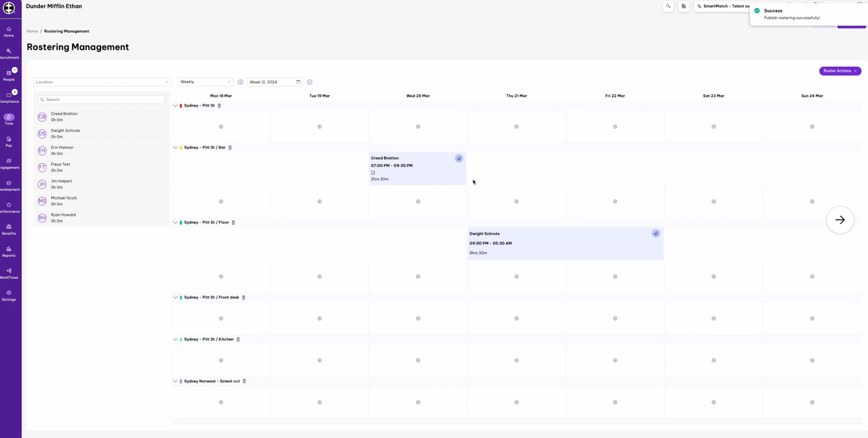Open the calendar icon in week picker
This screenshot has height=438, width=868.
coord(298,82)
